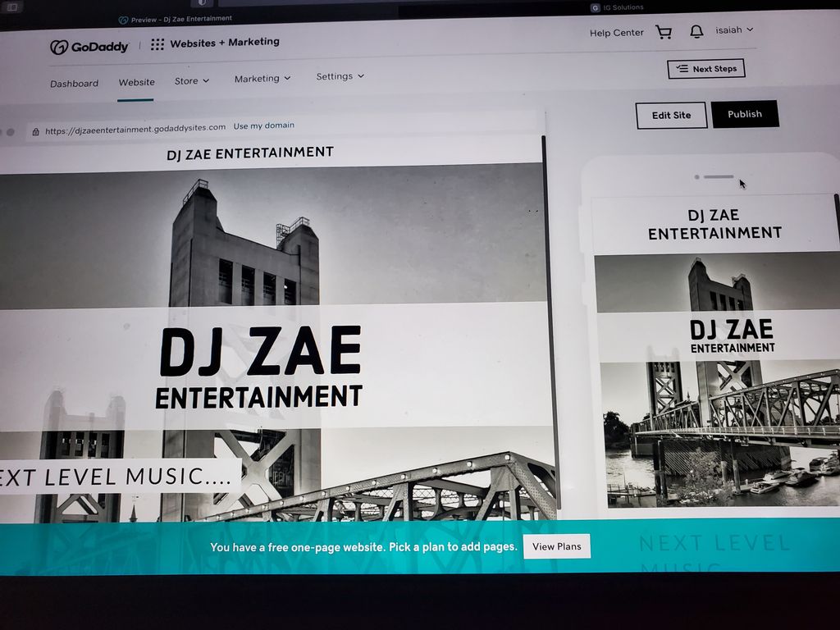The height and width of the screenshot is (630, 840).
Task: Open Websites + Marketing menu label
Action: point(225,43)
